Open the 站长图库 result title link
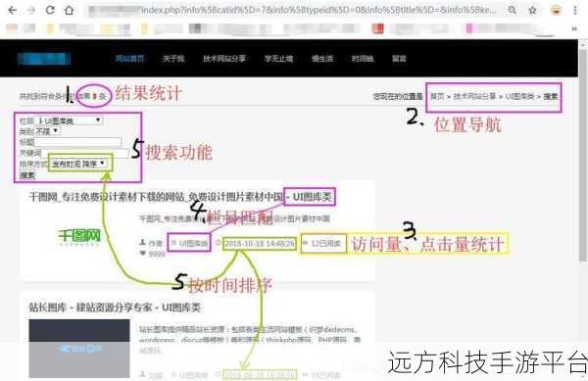 (115, 308)
